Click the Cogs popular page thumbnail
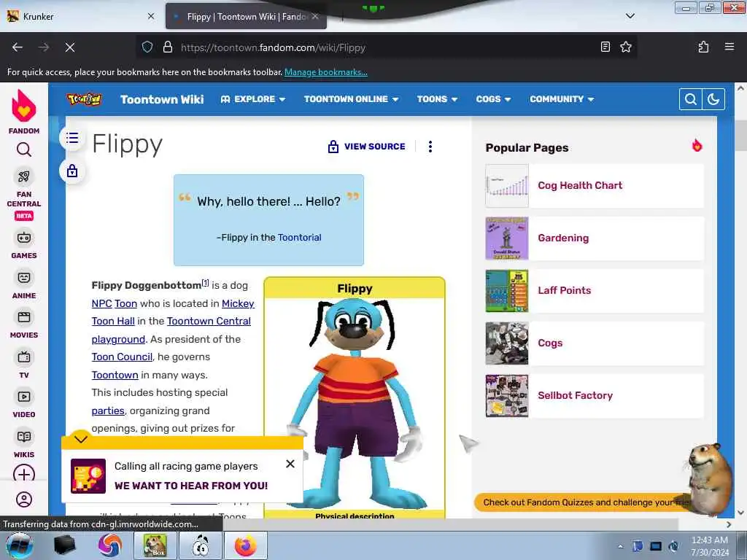This screenshot has height=560, width=747. tap(507, 343)
